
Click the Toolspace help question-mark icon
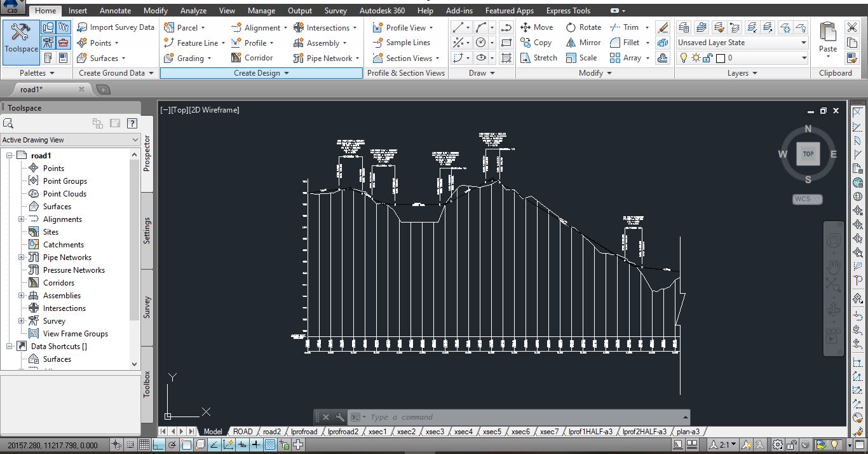point(132,123)
